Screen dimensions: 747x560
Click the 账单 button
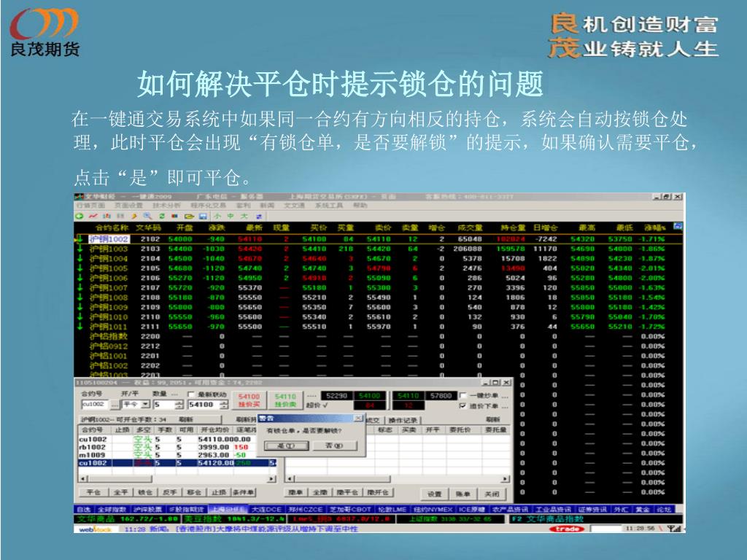[x=463, y=494]
